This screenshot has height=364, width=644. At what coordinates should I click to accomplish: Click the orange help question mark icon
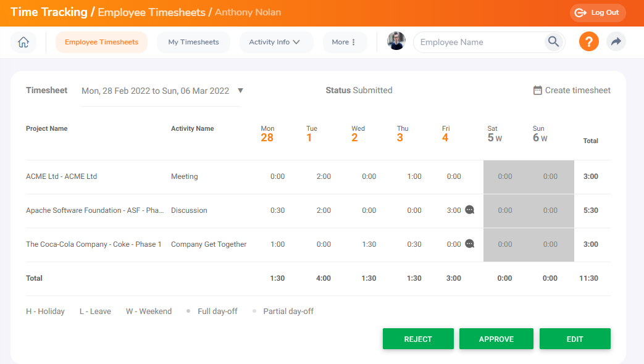click(588, 42)
